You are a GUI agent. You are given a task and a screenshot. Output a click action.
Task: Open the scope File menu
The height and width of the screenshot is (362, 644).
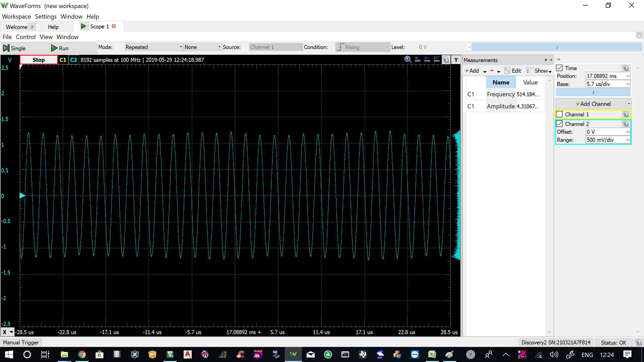coord(7,37)
